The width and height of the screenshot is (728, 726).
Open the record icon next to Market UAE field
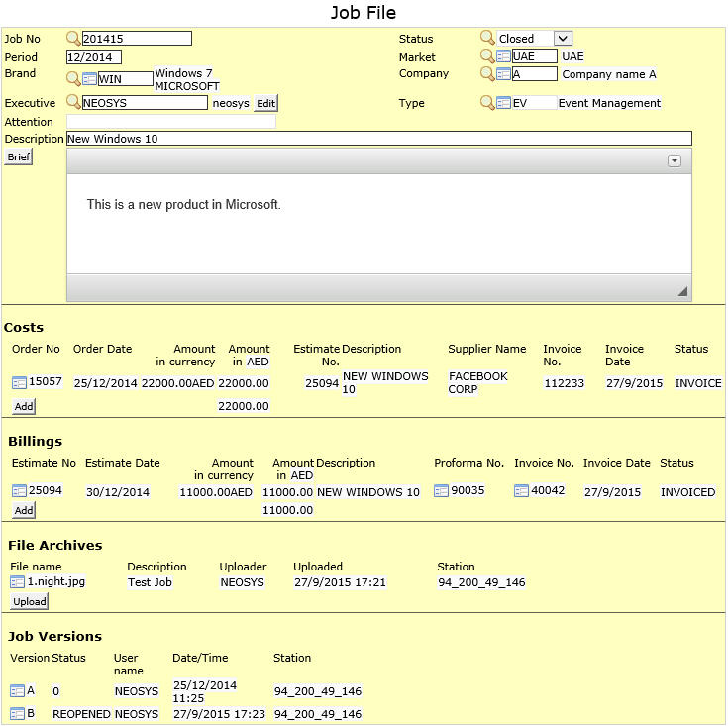tap(503, 56)
